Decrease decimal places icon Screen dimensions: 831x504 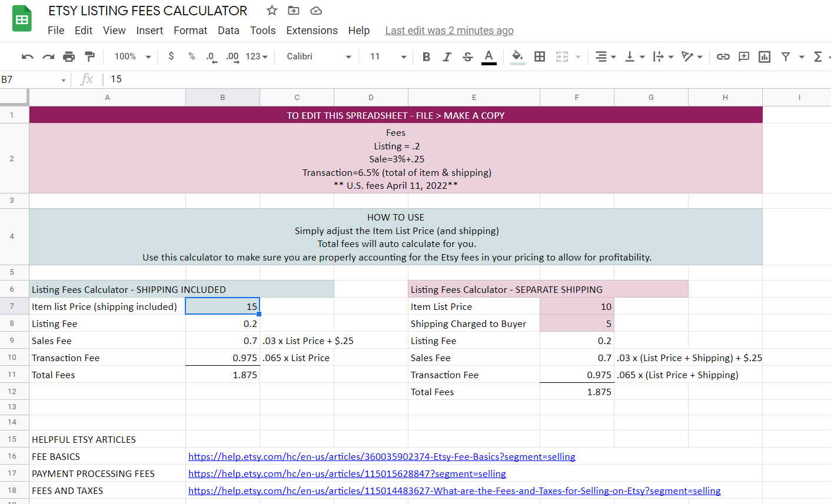pyautogui.click(x=211, y=56)
